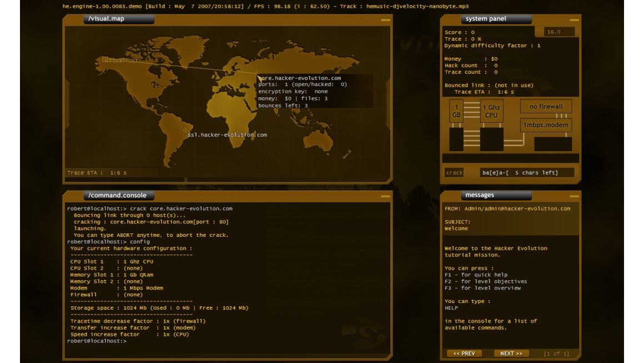
Task: Minimize the system panel
Action: (x=574, y=19)
